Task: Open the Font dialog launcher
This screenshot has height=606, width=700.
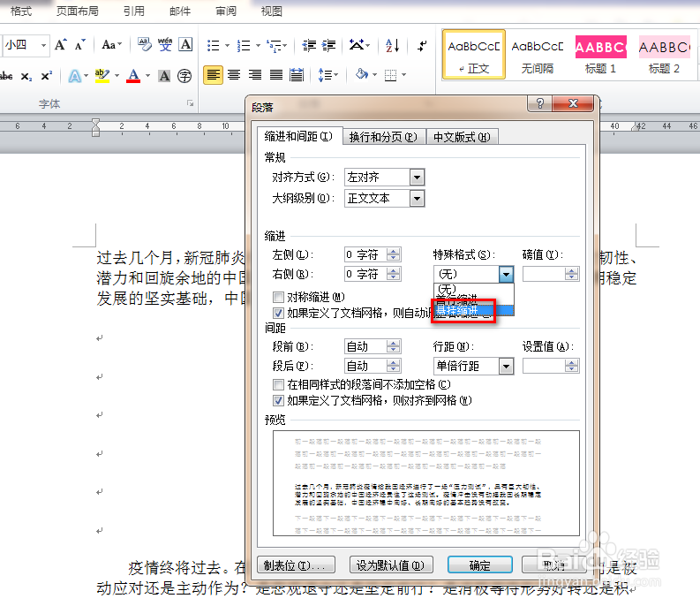Action: pos(191,103)
